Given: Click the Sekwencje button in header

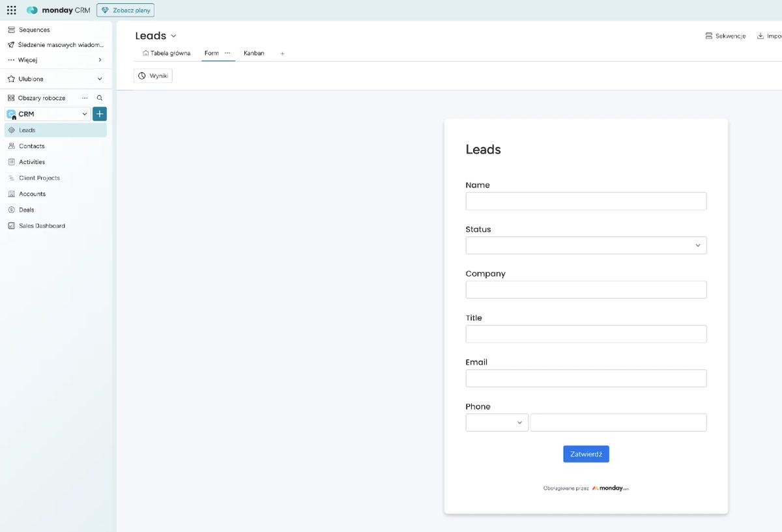Looking at the screenshot, I should (725, 36).
